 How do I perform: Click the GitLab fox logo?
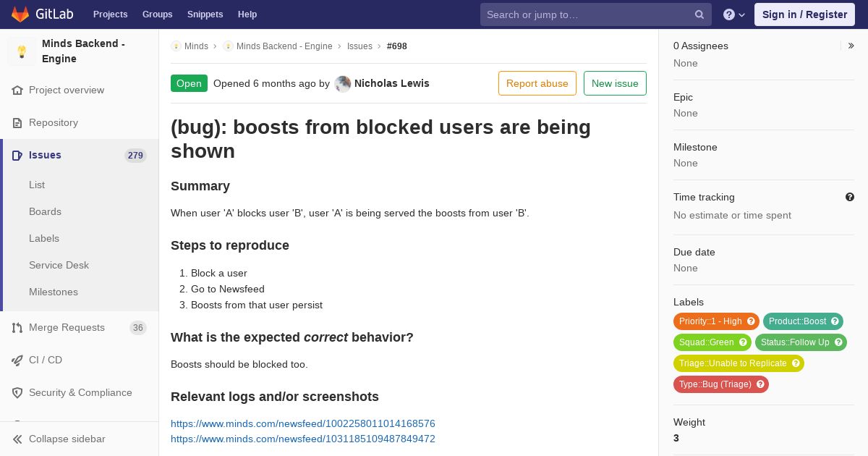point(20,14)
